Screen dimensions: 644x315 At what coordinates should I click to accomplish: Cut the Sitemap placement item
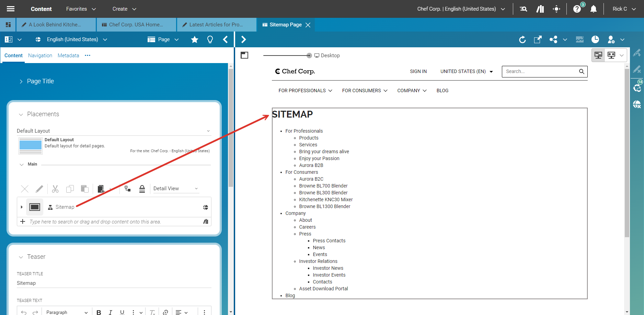tap(55, 189)
